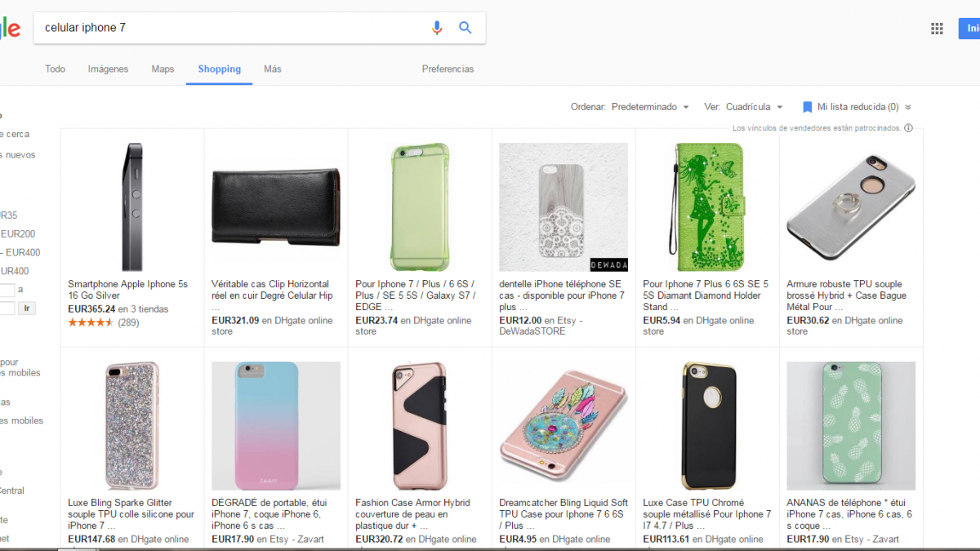Image resolution: width=980 pixels, height=551 pixels.
Task: Open the Google apps grid icon
Action: pyautogui.click(x=937, y=29)
